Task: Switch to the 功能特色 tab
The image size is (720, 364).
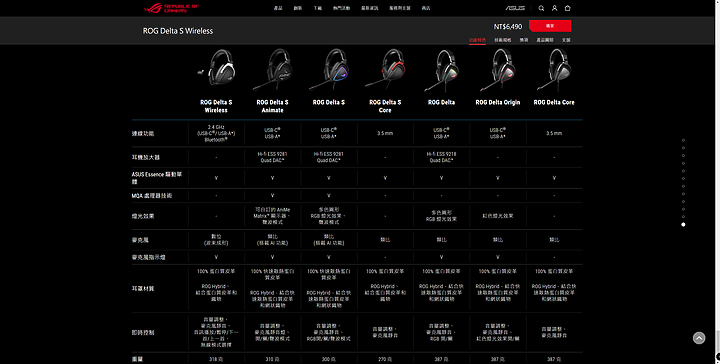Action: [478, 40]
